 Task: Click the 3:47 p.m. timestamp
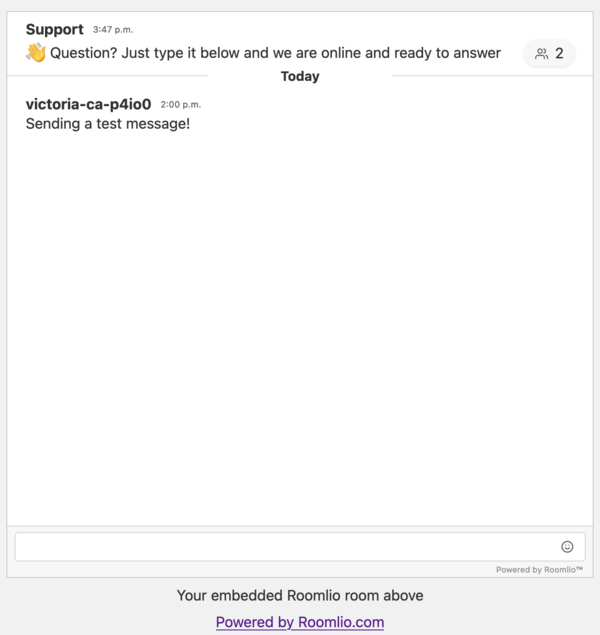coord(113,30)
